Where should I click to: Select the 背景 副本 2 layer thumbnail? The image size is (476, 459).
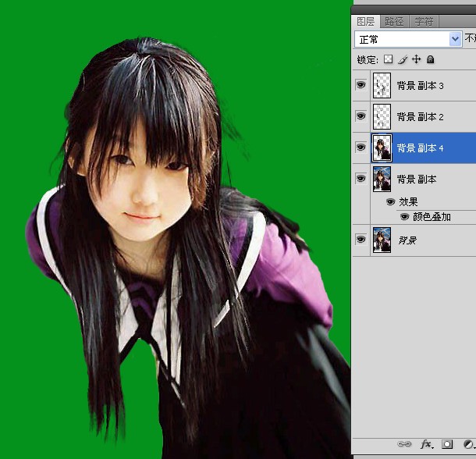[x=382, y=116]
